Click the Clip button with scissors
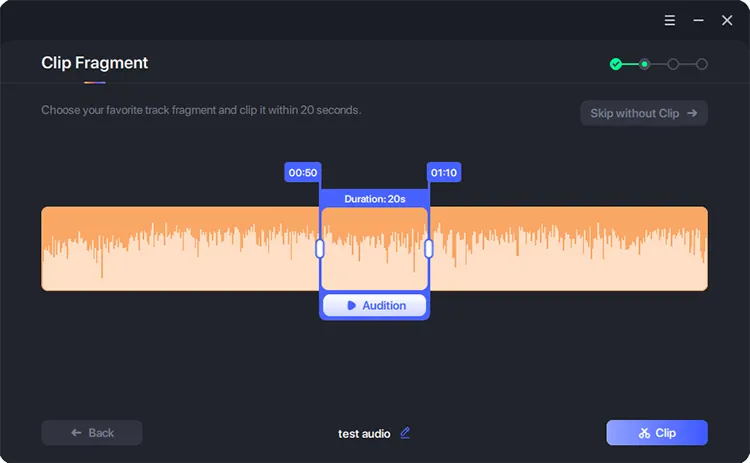The width and height of the screenshot is (750, 463). [x=657, y=433]
